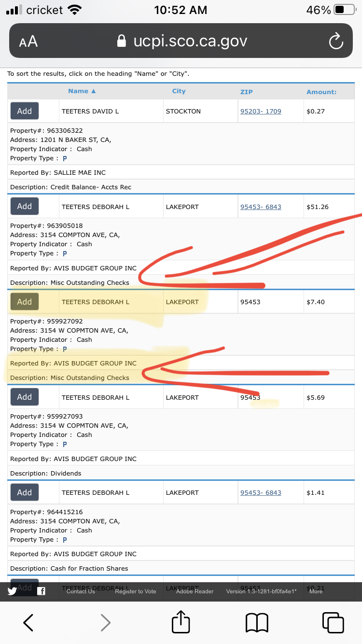Open the Safari share sheet icon
The height and width of the screenshot is (644, 362).
click(x=181, y=621)
